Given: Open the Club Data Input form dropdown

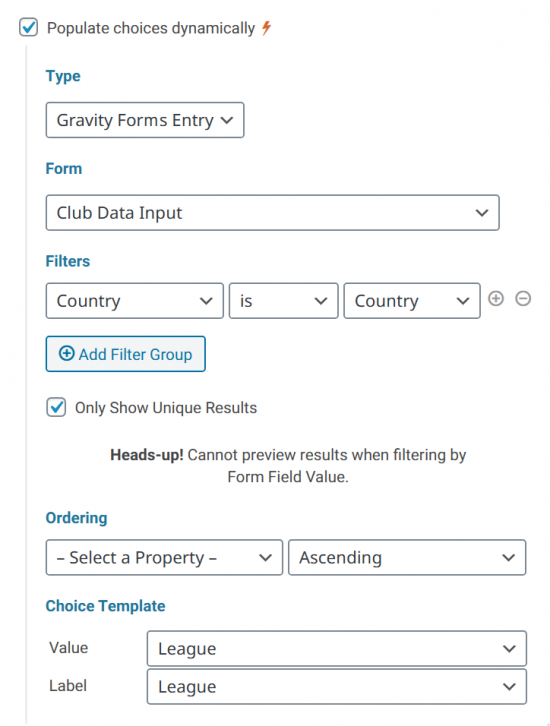Looking at the screenshot, I should (272, 213).
